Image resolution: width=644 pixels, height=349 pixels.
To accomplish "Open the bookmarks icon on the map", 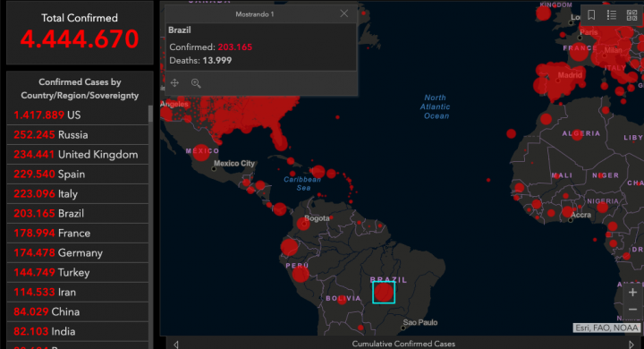I will pos(591,15).
